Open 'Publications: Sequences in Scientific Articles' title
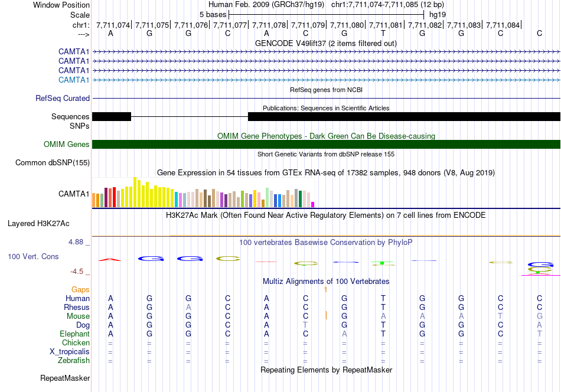Viewport: 561px width, 392px height. point(326,108)
